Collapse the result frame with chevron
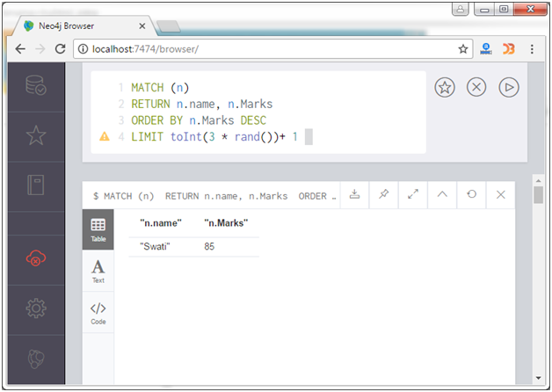Image resolution: width=552 pixels, height=392 pixels. 442,195
